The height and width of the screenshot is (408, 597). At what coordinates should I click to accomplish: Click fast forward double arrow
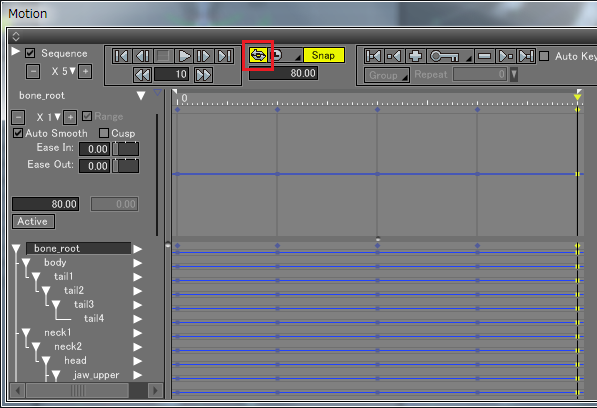[203, 75]
